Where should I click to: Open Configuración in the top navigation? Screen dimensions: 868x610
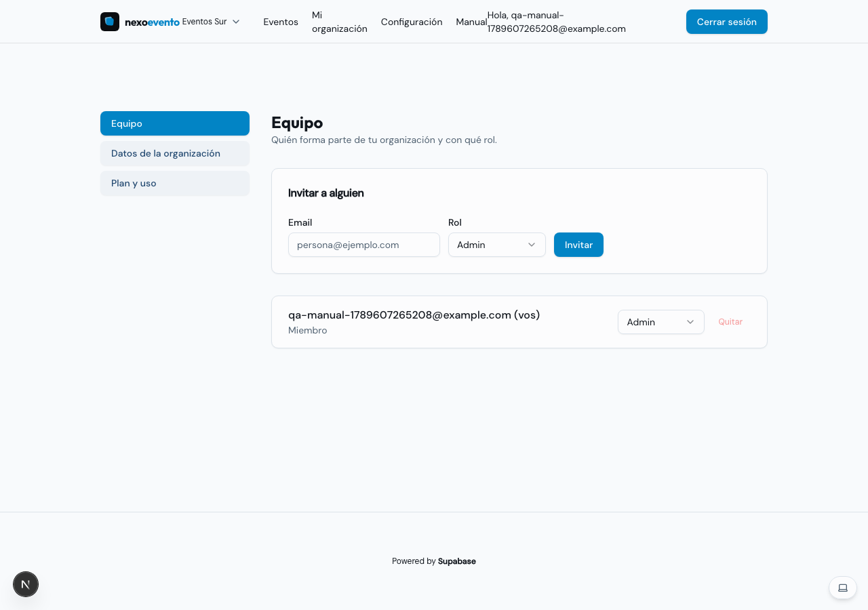[412, 22]
